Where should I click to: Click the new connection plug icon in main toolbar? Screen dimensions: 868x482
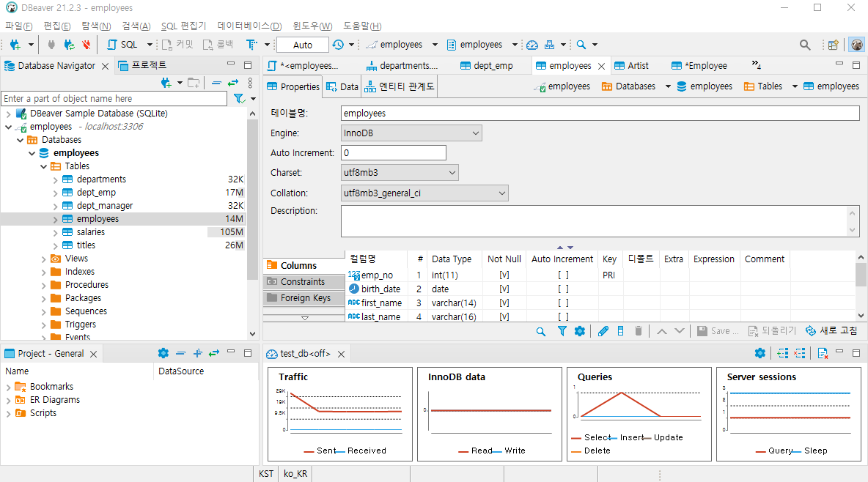(x=15, y=45)
